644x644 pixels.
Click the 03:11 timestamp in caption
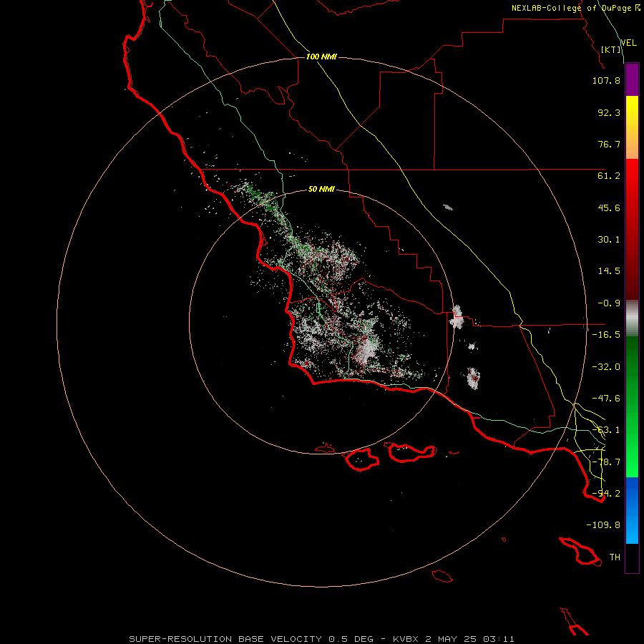pos(499,639)
